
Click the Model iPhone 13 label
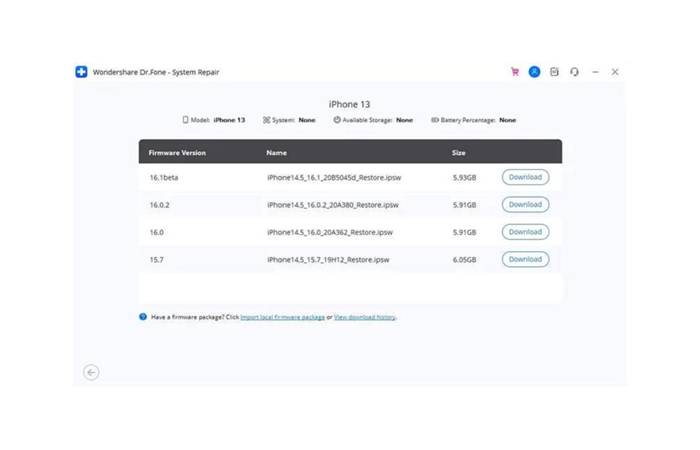(x=214, y=120)
